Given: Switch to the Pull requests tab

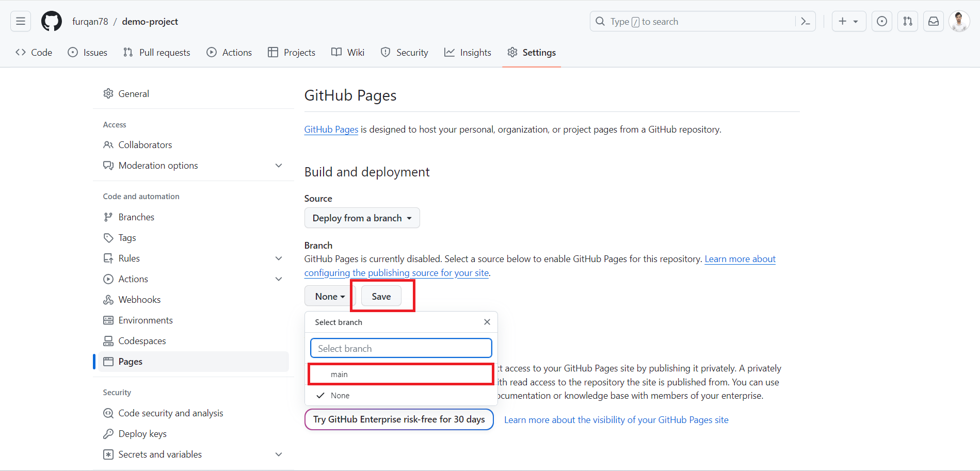Looking at the screenshot, I should [x=157, y=52].
